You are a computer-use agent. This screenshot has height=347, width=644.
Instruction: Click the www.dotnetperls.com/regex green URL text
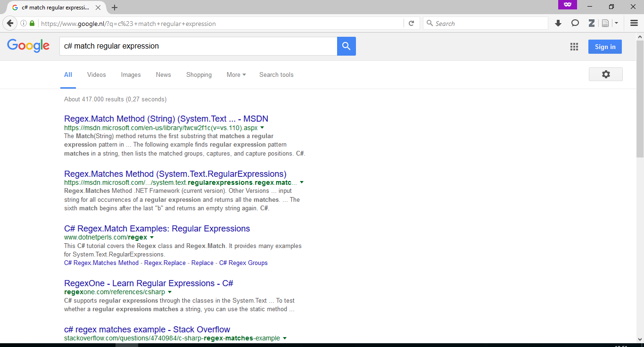pos(106,237)
